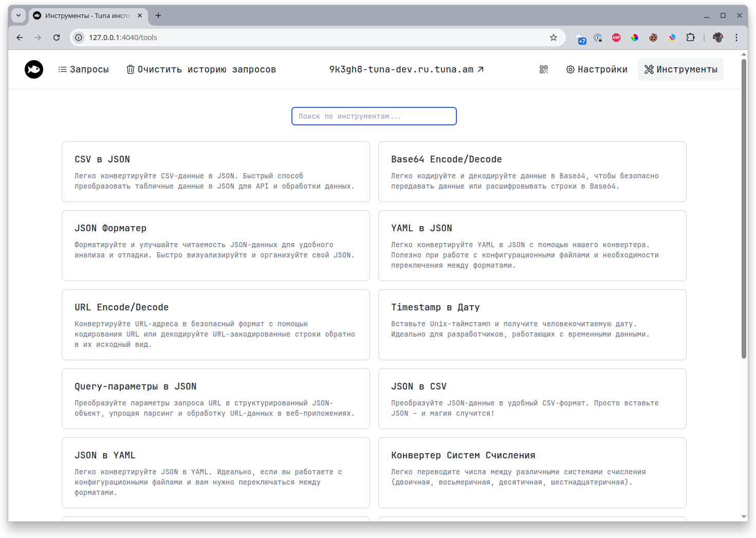756x538 pixels.
Task: Open the Base64 Encode/Decode tool card
Action: (532, 172)
